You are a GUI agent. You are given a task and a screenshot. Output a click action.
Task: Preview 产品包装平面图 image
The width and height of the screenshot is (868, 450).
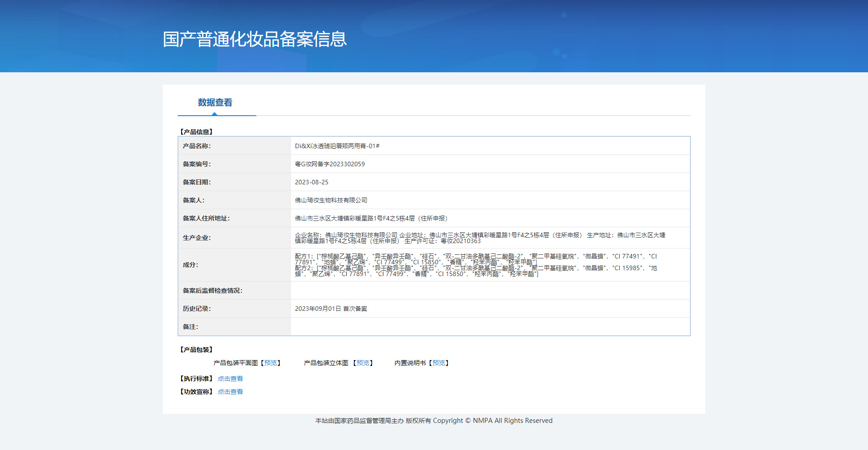pyautogui.click(x=270, y=363)
